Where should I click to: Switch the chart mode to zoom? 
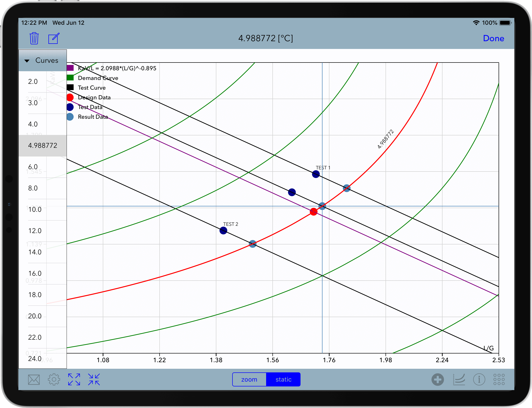click(x=249, y=379)
